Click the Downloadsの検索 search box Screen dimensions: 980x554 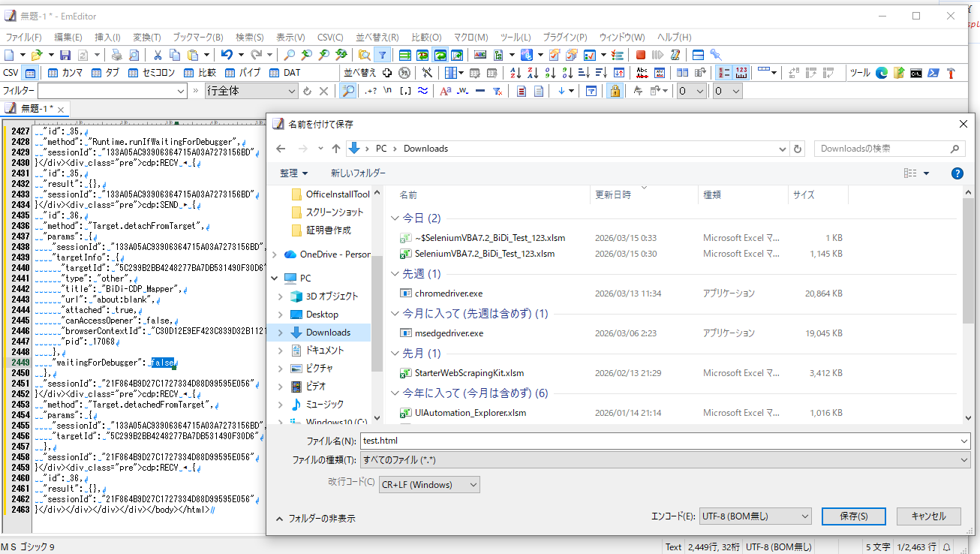click(889, 149)
